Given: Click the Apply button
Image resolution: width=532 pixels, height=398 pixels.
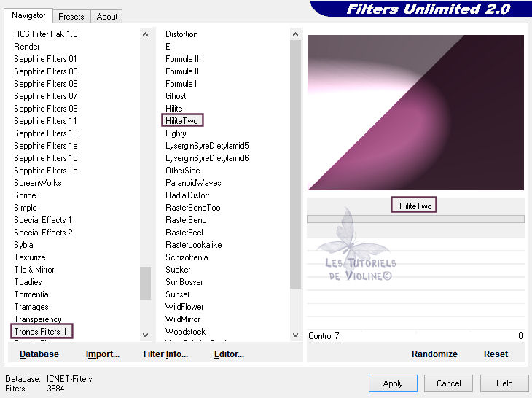Looking at the screenshot, I should click(393, 383).
